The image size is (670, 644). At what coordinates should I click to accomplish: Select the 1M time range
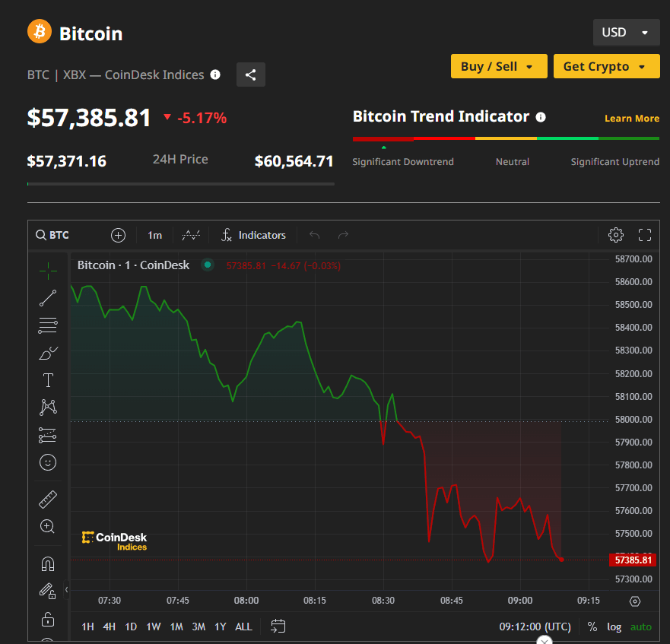[x=176, y=627]
